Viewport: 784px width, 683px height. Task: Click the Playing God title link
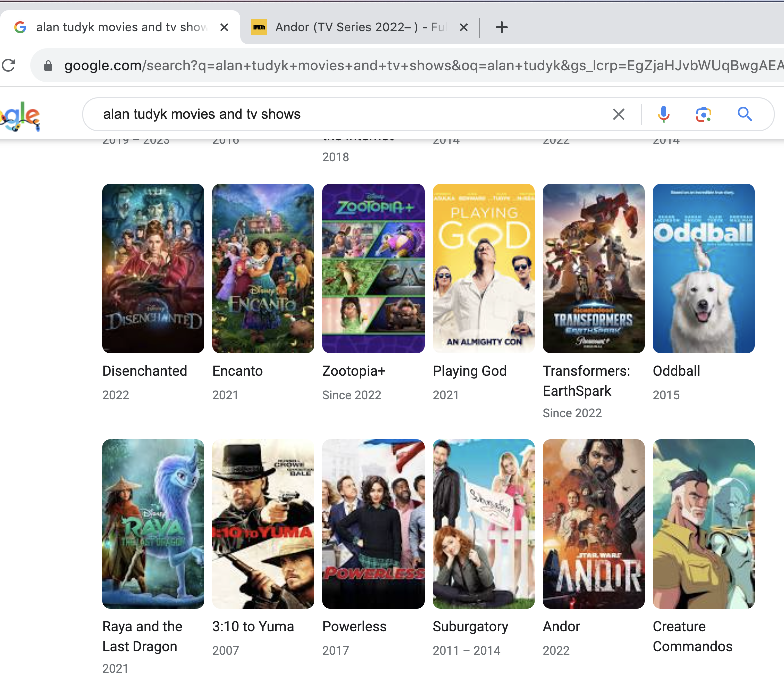tap(470, 371)
